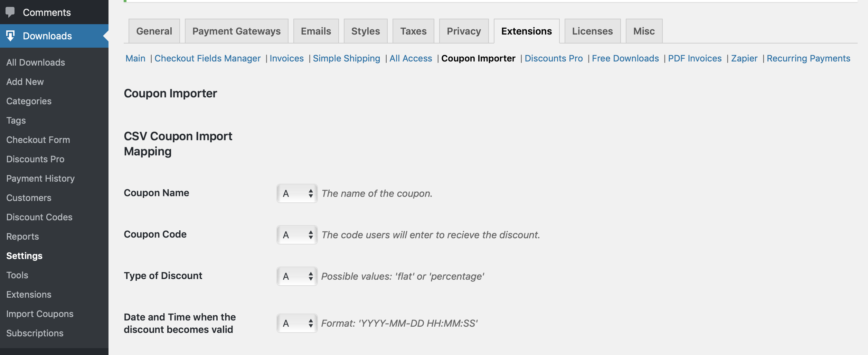Open the discount valid date column dropdown

[x=297, y=323]
